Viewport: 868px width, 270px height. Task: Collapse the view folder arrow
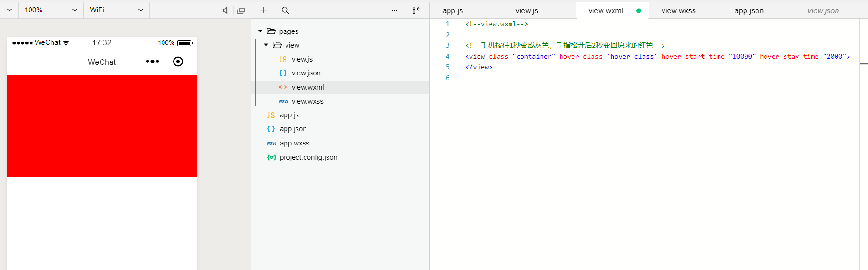(x=266, y=45)
